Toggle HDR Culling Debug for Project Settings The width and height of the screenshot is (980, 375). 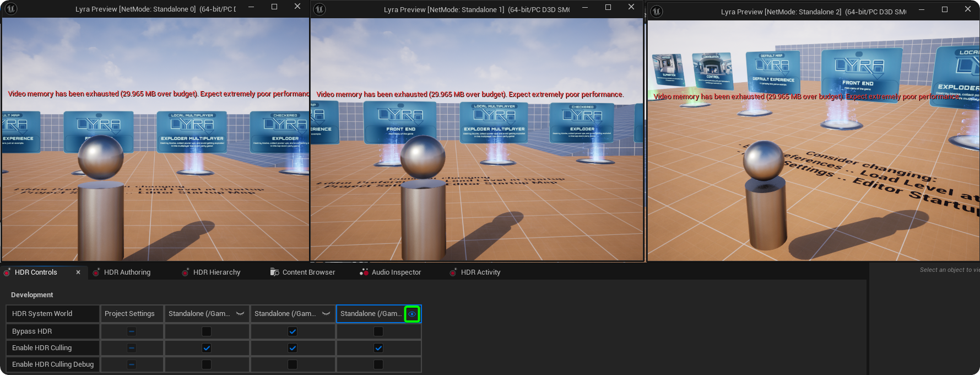pyautogui.click(x=132, y=365)
